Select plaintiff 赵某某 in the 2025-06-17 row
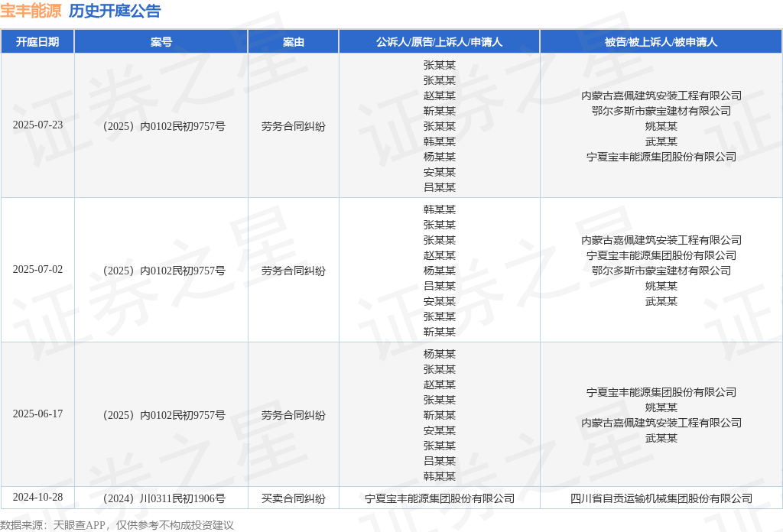Viewport: 783px width, 532px height. point(440,384)
